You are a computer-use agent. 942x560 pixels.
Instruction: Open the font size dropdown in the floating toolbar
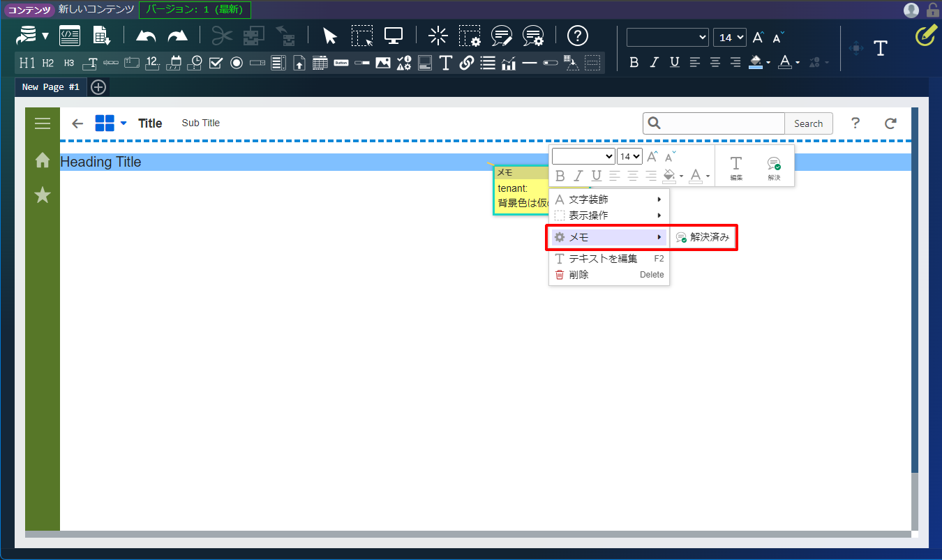click(629, 157)
